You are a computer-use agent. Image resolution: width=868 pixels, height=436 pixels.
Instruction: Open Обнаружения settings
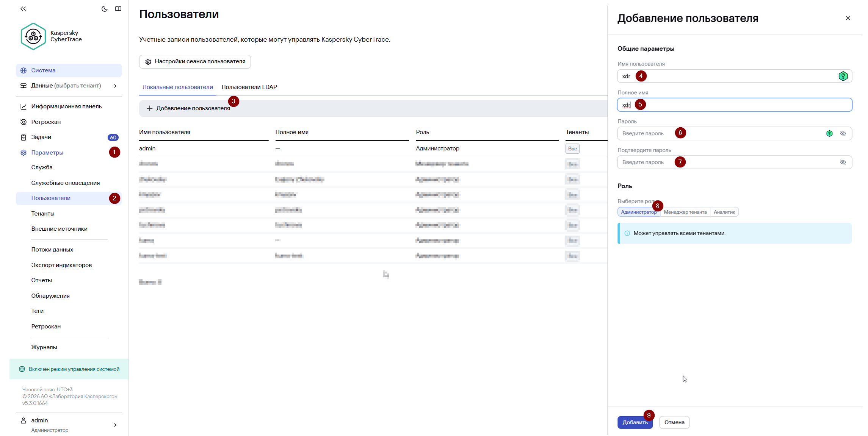[50, 296]
